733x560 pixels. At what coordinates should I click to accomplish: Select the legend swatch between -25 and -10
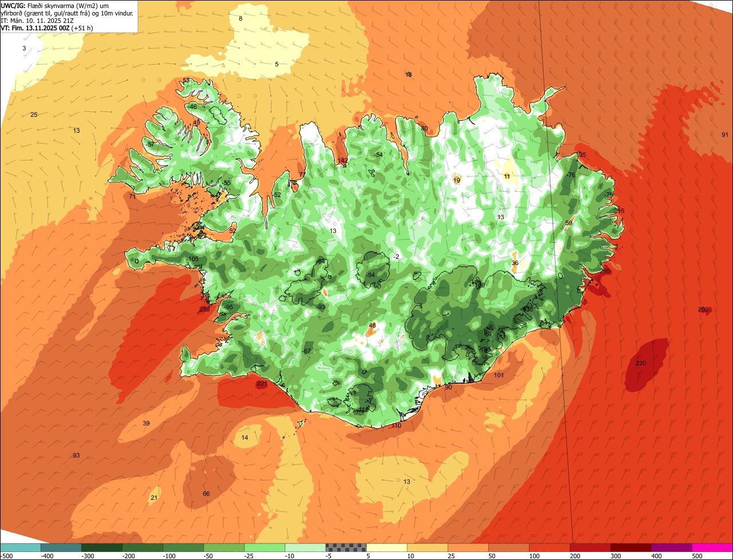point(265,547)
